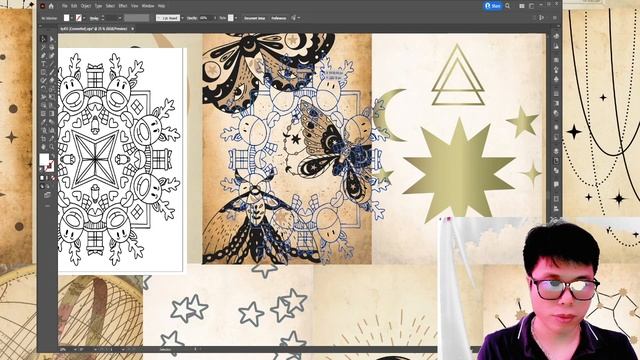Toggle the screen mode button
Screen dimensions: 640x360
click(47, 195)
